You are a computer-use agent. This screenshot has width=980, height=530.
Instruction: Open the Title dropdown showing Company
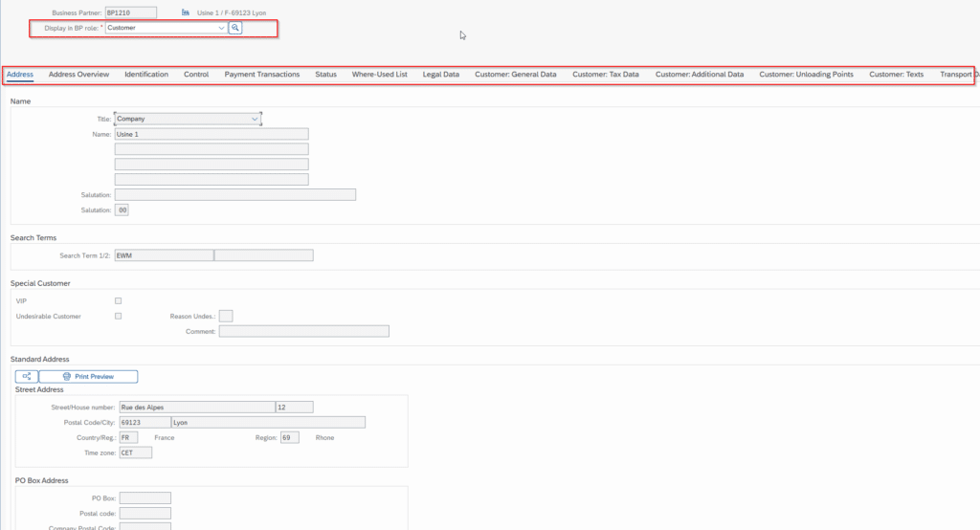click(x=255, y=119)
